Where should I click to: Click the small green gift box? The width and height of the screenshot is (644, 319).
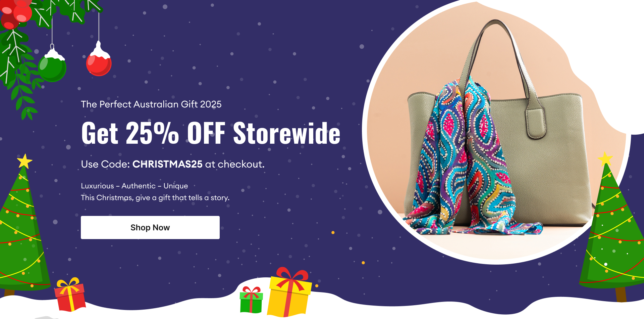point(251,300)
